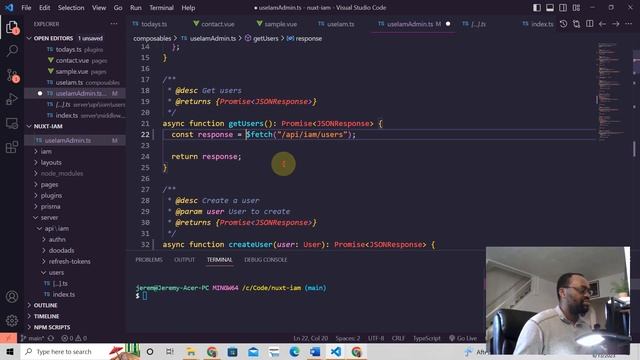This screenshot has height=360, width=640.
Task: Navigate back with the left arrow
Action: (x=602, y=24)
